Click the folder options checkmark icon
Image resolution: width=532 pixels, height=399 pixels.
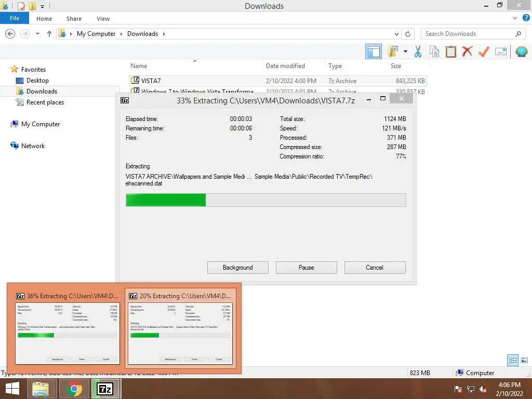click(393, 51)
